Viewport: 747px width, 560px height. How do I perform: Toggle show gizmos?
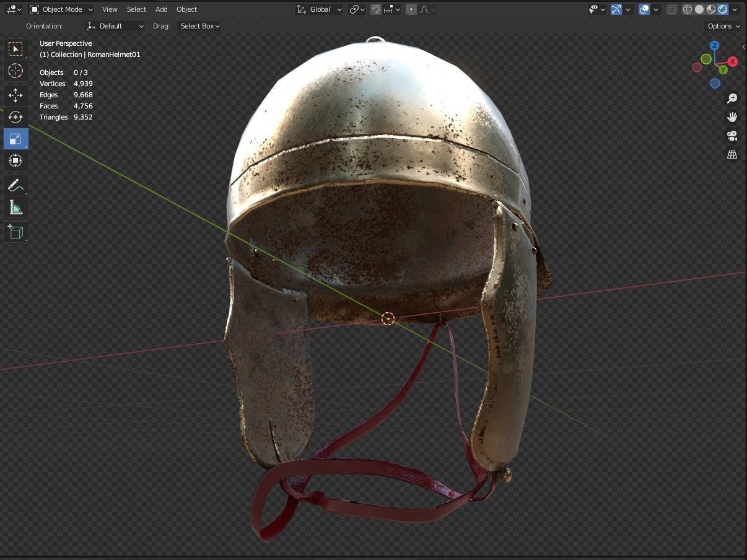tap(616, 9)
